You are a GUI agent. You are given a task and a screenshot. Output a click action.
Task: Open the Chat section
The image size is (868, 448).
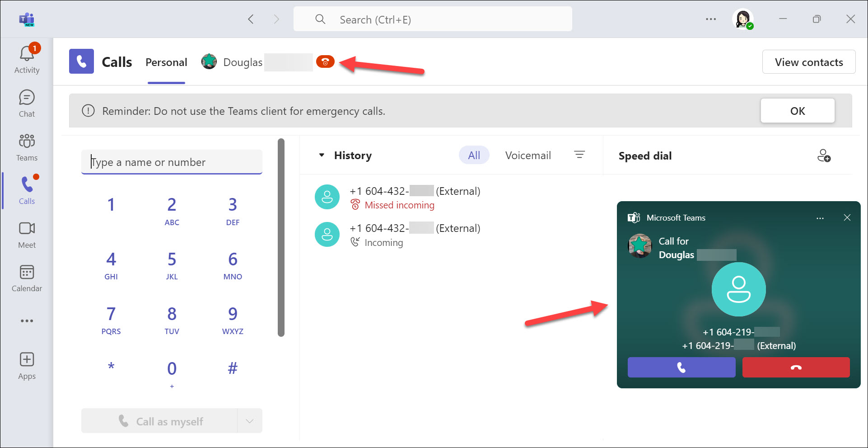click(27, 103)
